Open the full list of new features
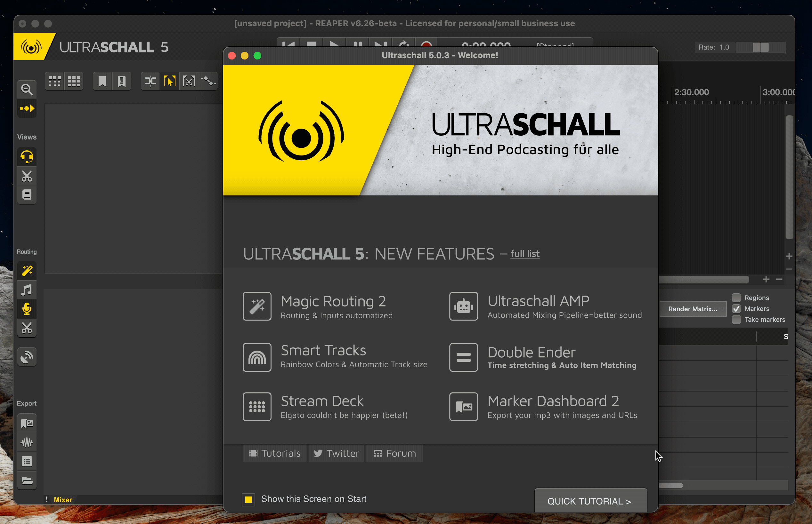The height and width of the screenshot is (524, 812). click(525, 254)
